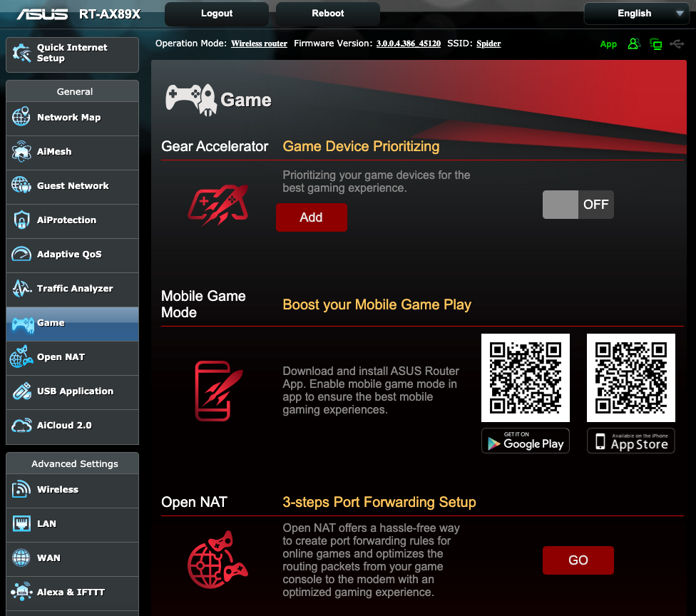This screenshot has height=616, width=696.
Task: Click the AiProtection shield icon
Action: click(21, 220)
